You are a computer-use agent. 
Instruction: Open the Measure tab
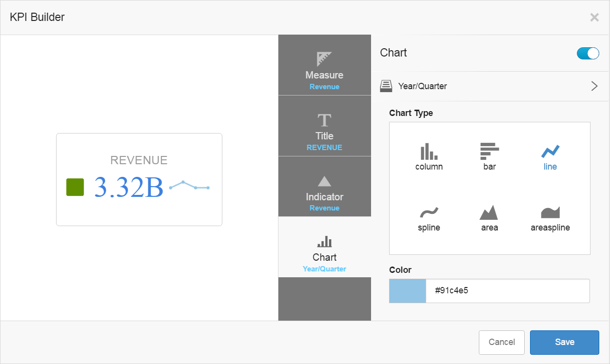click(x=324, y=65)
